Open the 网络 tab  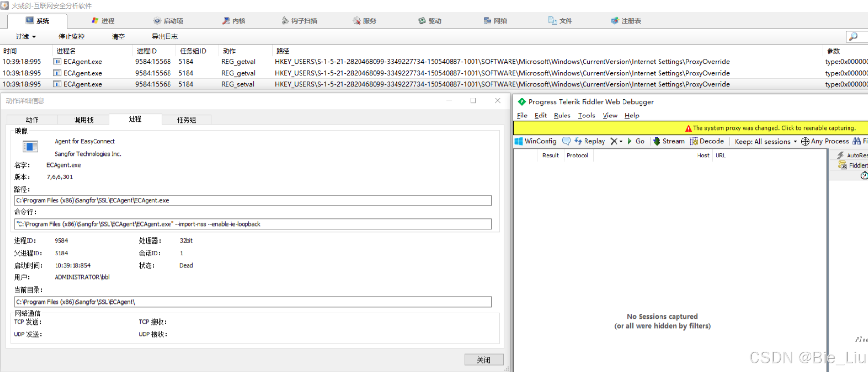click(495, 21)
